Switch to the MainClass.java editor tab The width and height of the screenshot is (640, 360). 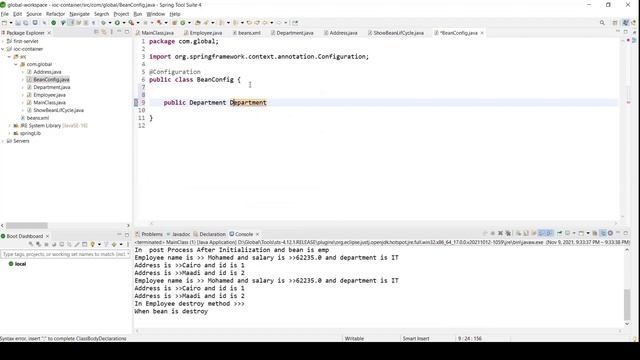[158, 33]
